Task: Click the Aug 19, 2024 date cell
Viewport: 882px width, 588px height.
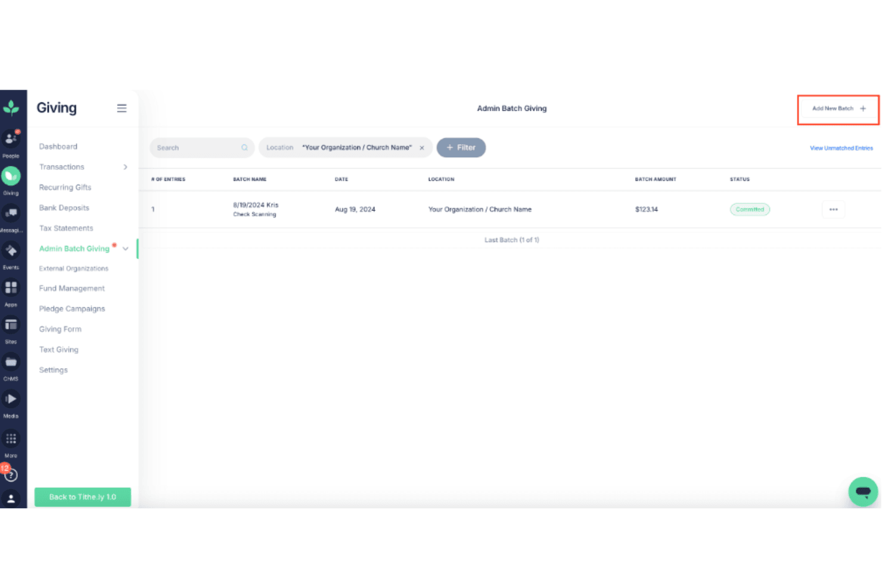Action: click(355, 209)
